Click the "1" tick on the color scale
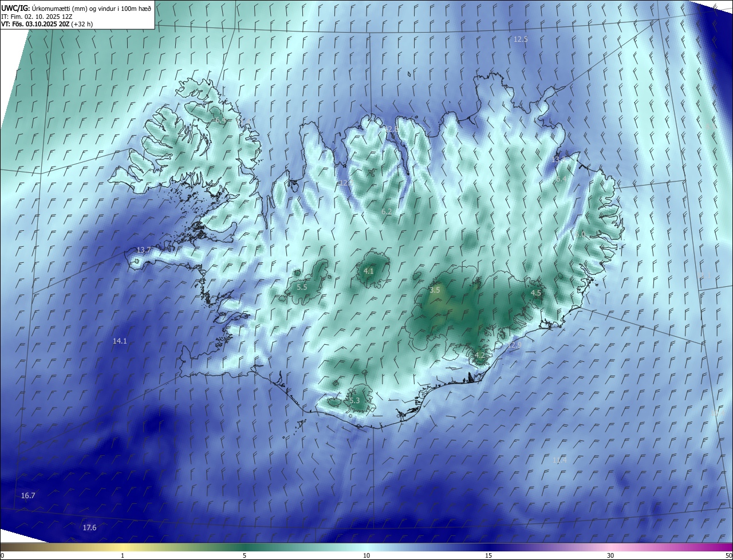This screenshot has height=560, width=733. pyautogui.click(x=123, y=555)
